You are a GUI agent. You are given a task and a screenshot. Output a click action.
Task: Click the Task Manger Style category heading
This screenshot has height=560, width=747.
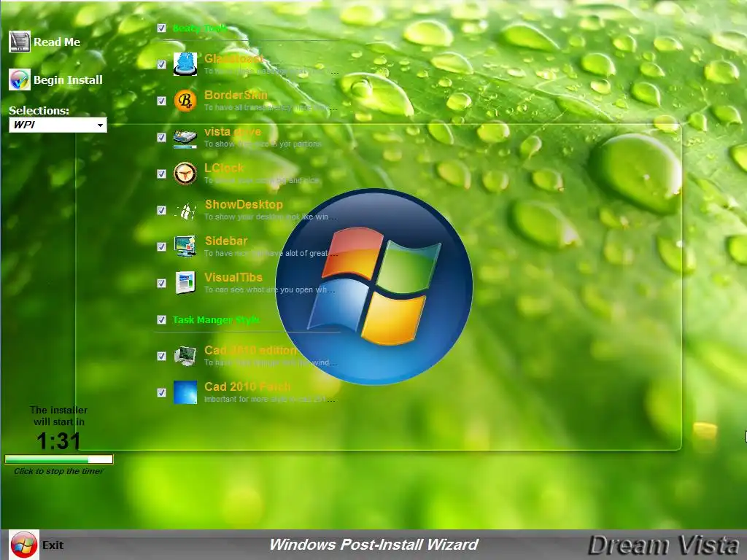point(216,319)
